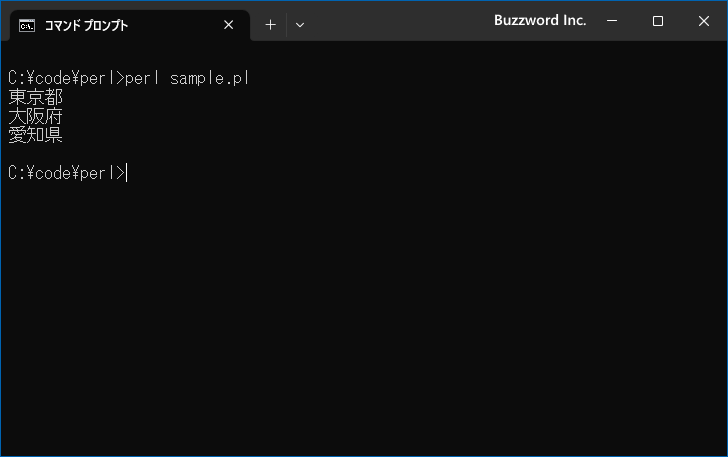Click the Command Prompt icon in the tab
The image size is (728, 457).
pos(27,25)
